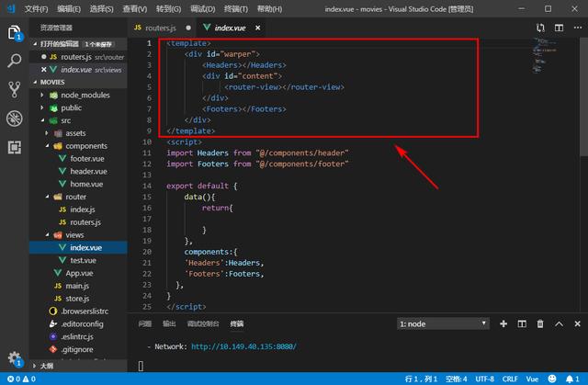
Task: Open the 选择(S) menu
Action: pos(101,9)
